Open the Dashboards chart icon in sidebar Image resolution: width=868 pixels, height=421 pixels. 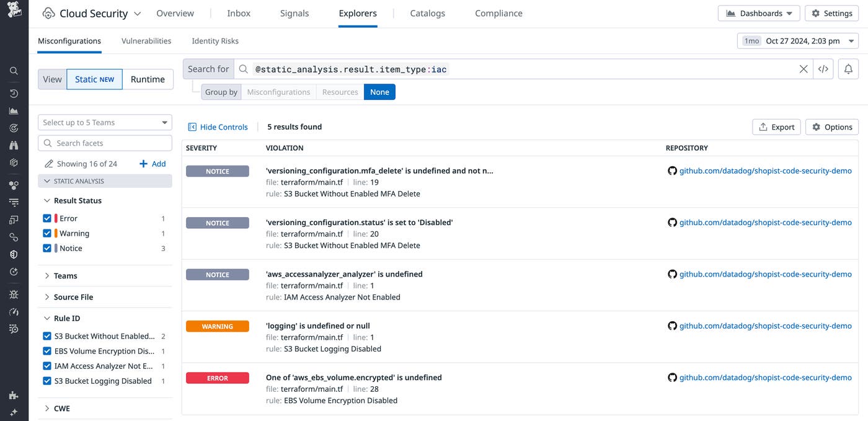pyautogui.click(x=14, y=110)
